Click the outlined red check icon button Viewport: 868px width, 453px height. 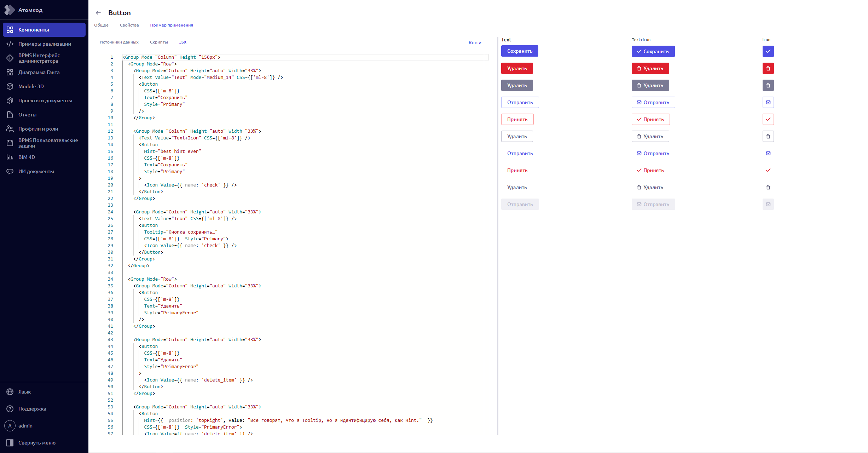768,119
